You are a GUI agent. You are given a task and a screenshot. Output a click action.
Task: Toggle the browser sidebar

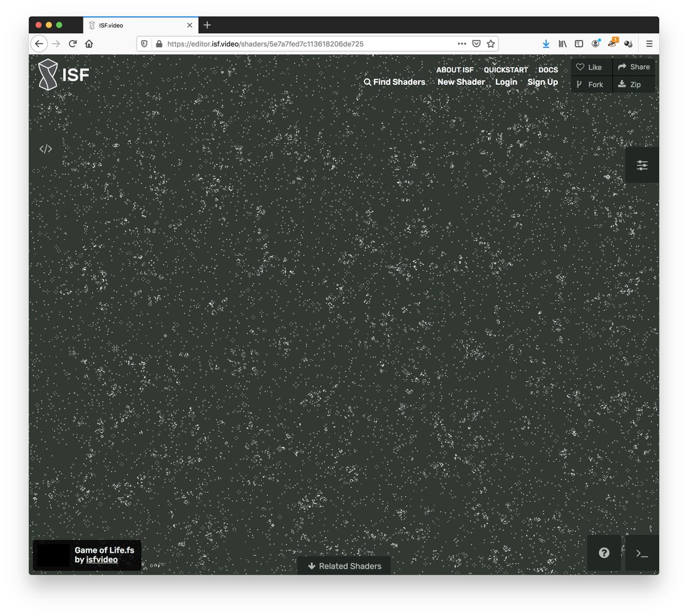(579, 44)
